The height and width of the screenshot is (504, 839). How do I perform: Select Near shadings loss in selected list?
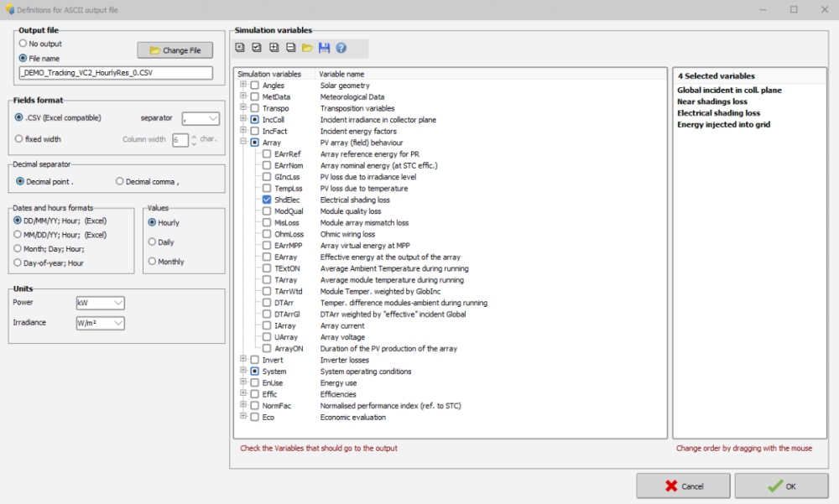point(711,101)
